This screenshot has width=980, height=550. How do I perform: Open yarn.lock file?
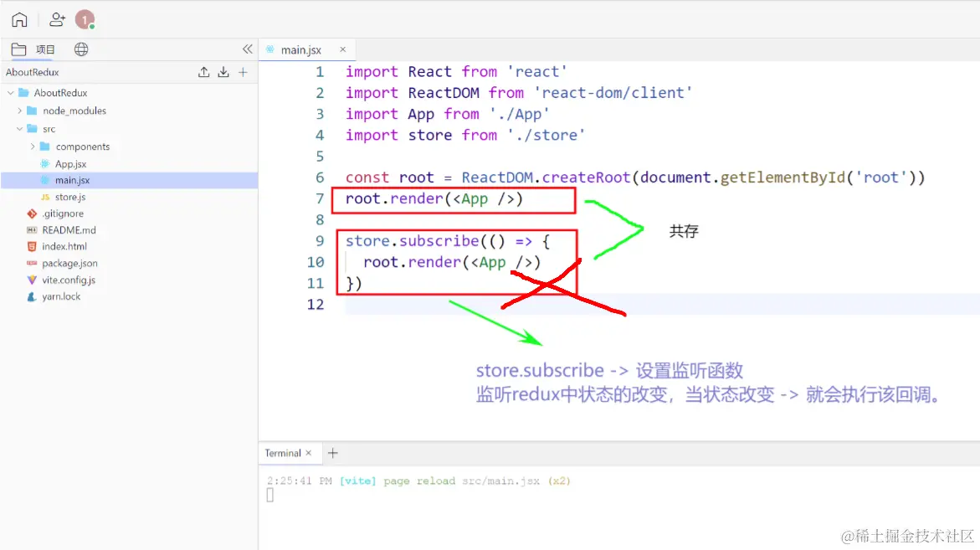click(61, 296)
